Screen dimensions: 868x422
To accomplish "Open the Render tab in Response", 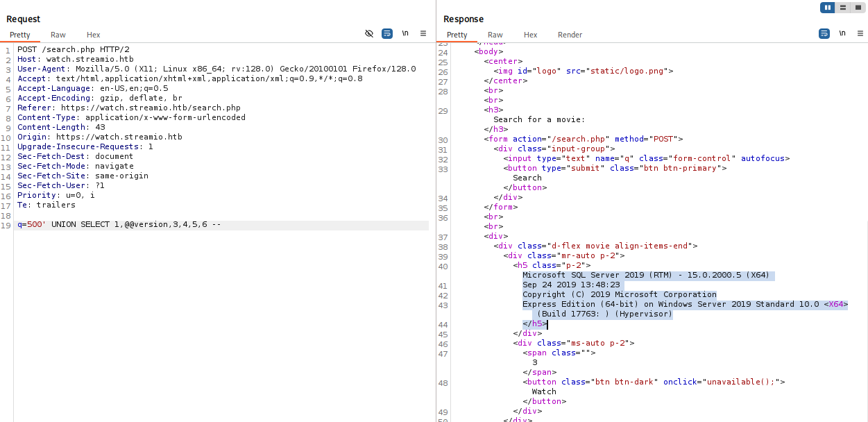I will pos(570,35).
